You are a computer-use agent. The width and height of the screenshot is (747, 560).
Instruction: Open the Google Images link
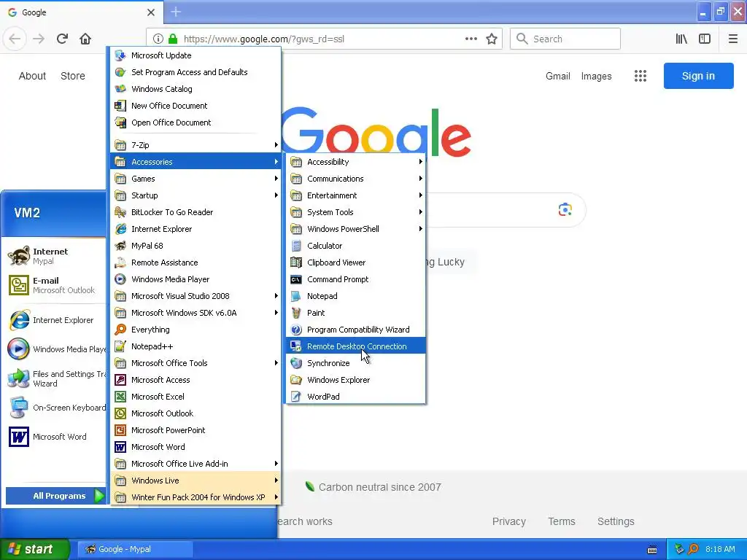click(x=596, y=76)
